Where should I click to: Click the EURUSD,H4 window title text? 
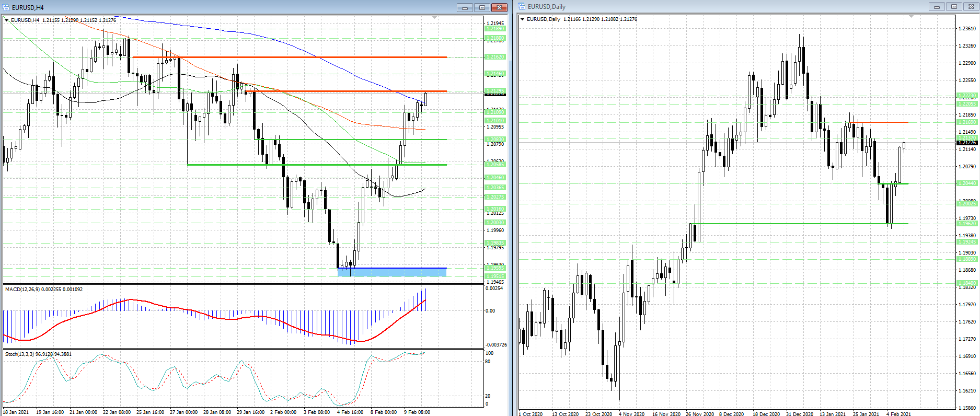point(28,8)
